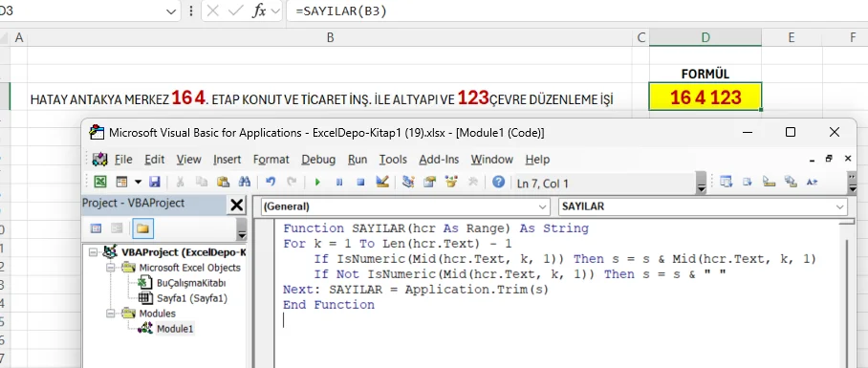Toggle Folders view in Project pane

pyautogui.click(x=143, y=228)
